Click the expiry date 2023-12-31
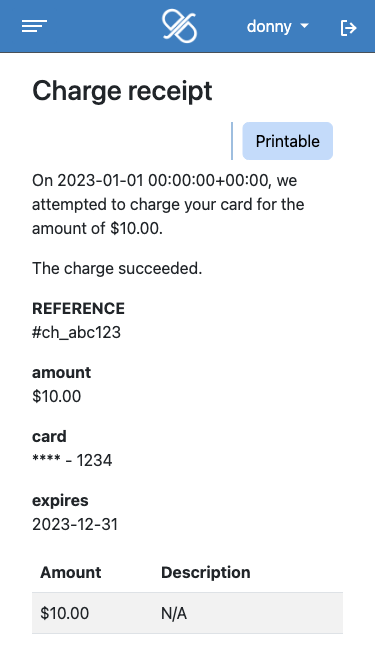Screen dimensions: 375x670 75,524
